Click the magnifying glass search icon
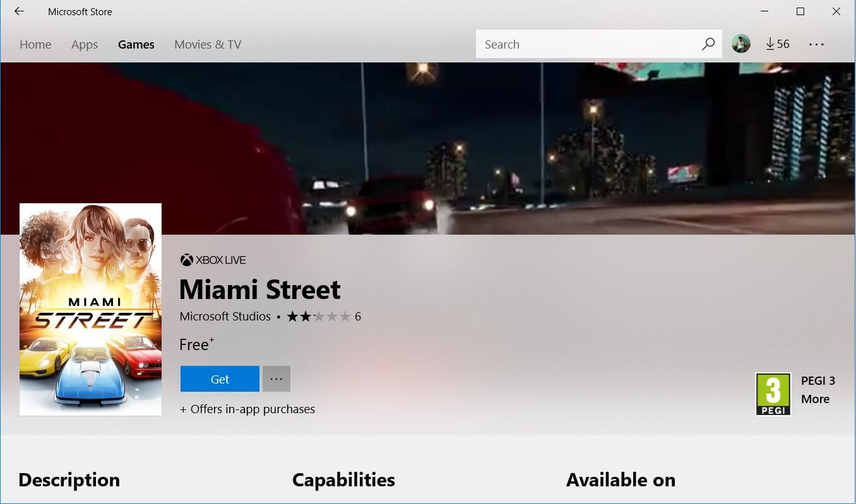Viewport: 856px width, 504px height. pyautogui.click(x=708, y=44)
